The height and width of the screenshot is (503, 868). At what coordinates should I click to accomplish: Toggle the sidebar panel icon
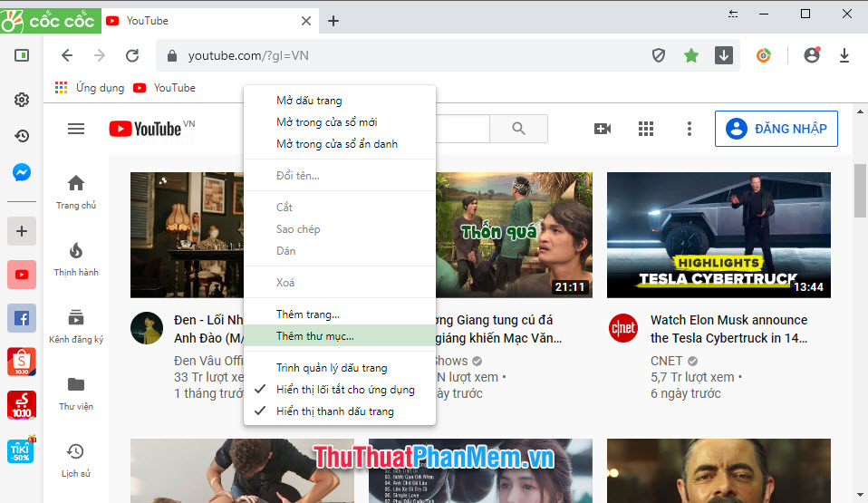click(22, 55)
